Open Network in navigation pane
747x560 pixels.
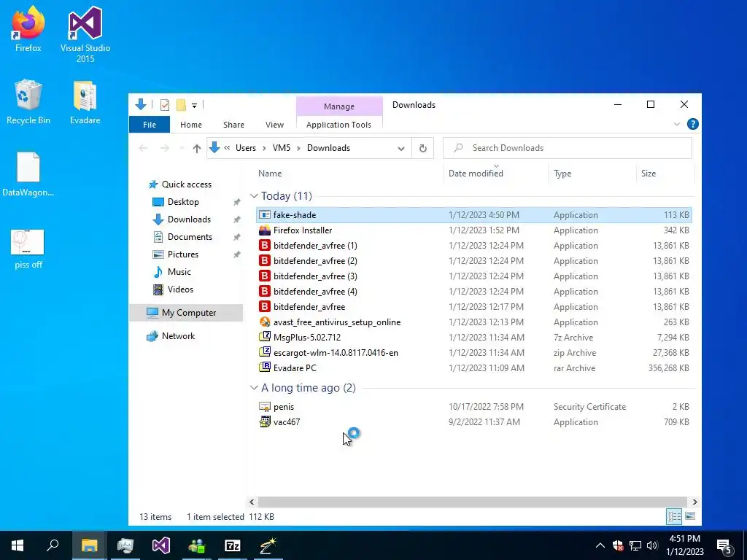[x=178, y=336]
